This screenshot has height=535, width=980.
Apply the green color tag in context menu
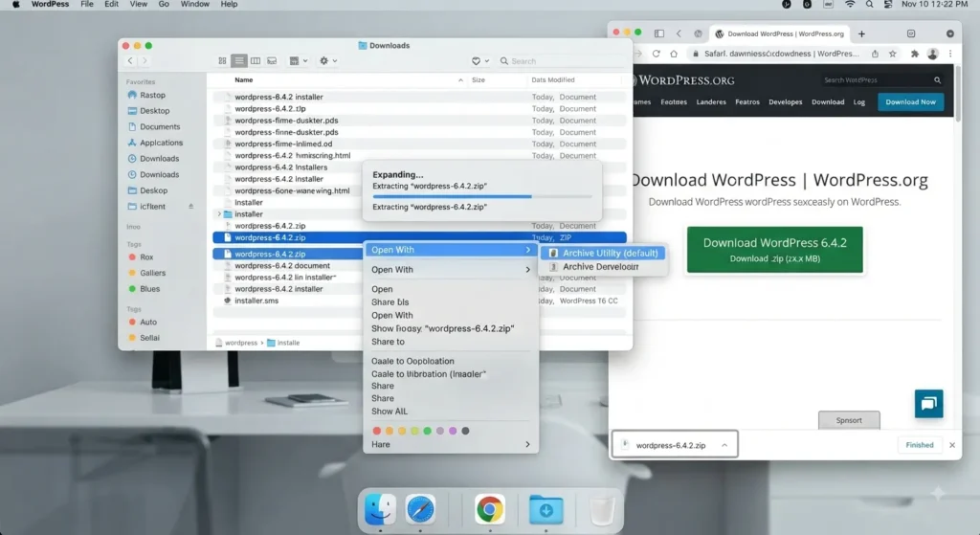[x=428, y=431]
